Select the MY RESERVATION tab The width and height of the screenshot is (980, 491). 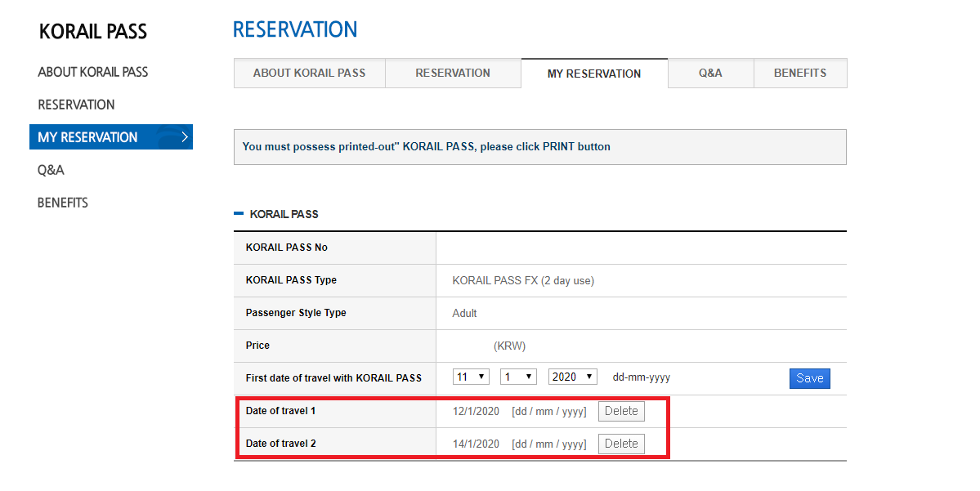tap(594, 74)
